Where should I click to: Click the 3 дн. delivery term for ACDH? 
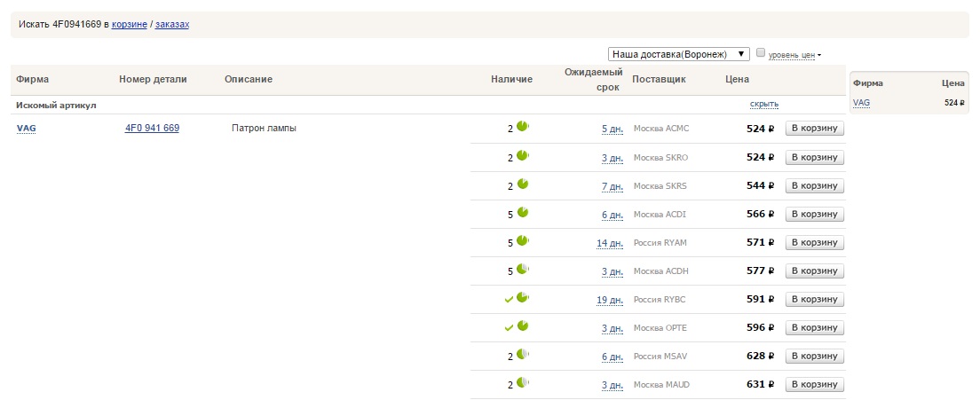[612, 271]
